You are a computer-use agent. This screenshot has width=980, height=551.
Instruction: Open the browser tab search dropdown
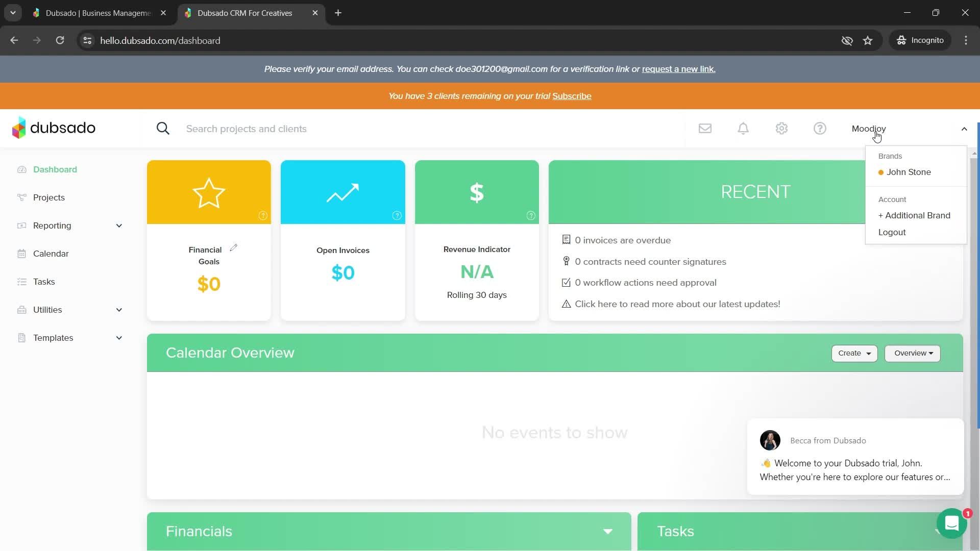coord(13,13)
